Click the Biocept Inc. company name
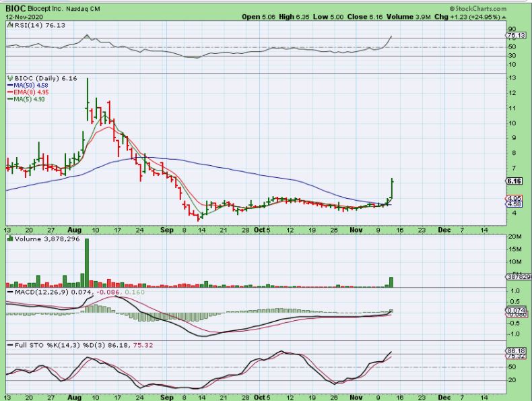532x401 pixels. click(x=46, y=9)
